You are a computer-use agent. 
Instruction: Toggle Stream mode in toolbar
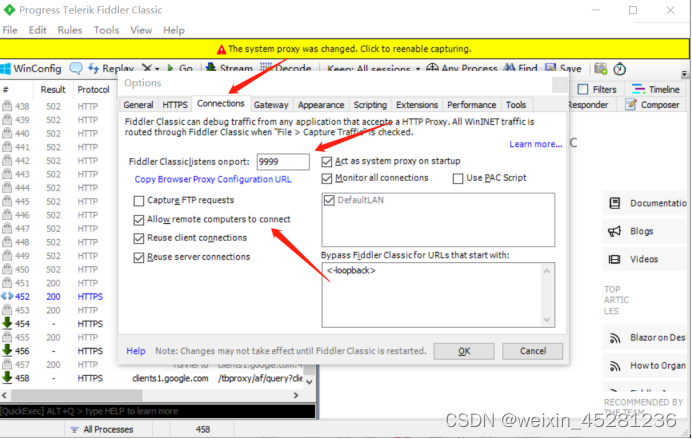229,68
